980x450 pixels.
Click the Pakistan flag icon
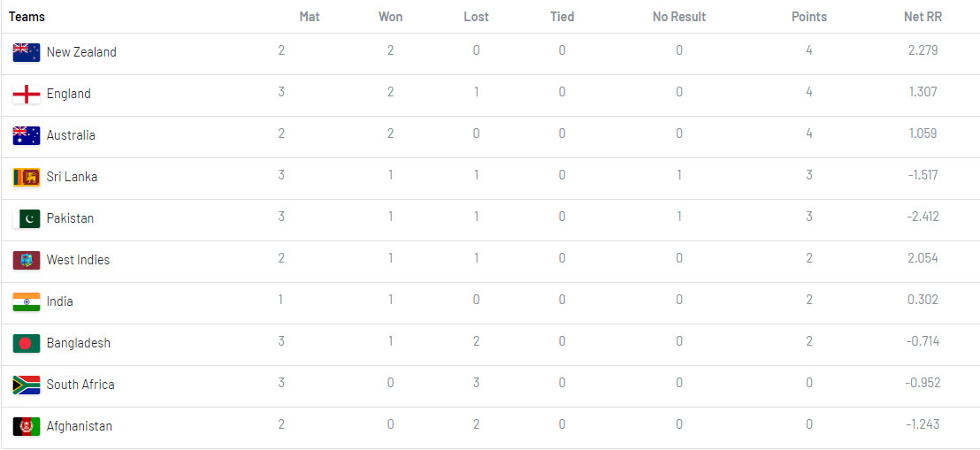(27, 218)
